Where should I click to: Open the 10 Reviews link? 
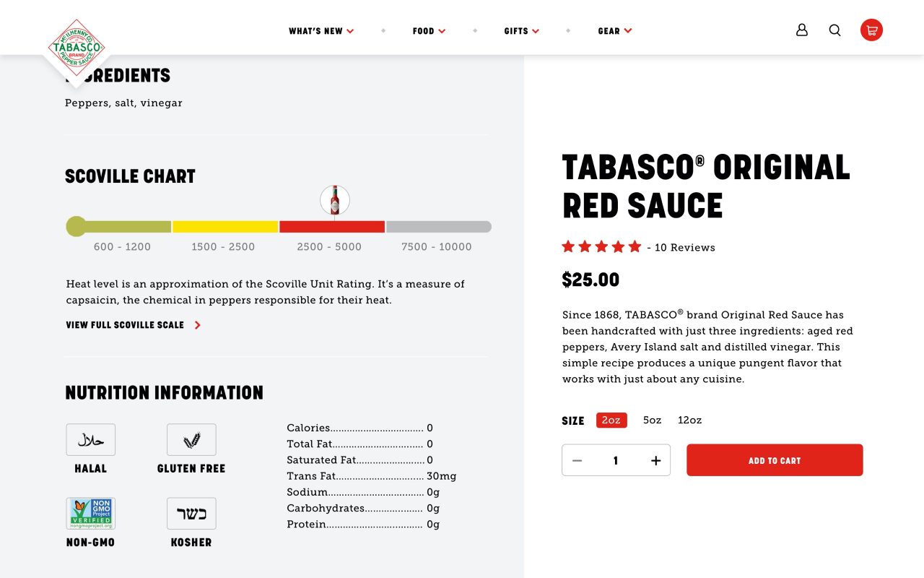pyautogui.click(x=685, y=247)
